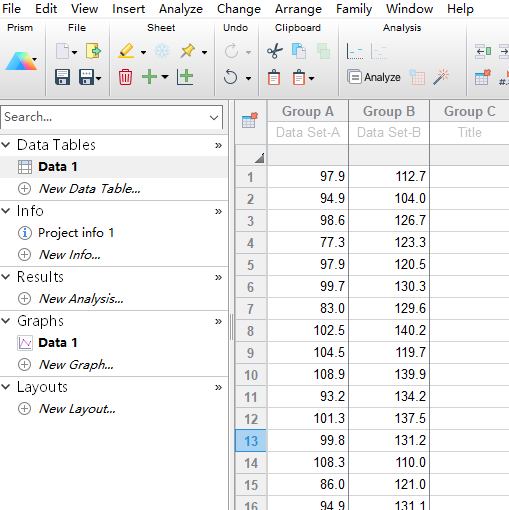Open the Edit menu

tap(46, 9)
